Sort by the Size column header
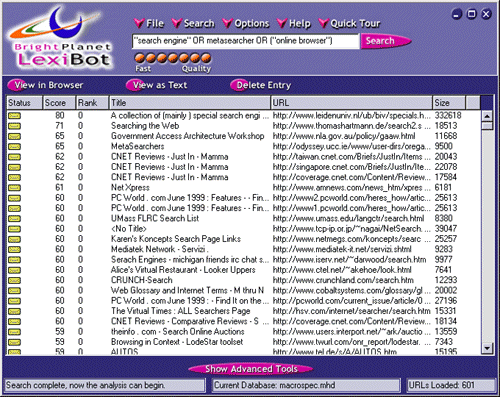This screenshot has height=397, width=500. click(449, 103)
